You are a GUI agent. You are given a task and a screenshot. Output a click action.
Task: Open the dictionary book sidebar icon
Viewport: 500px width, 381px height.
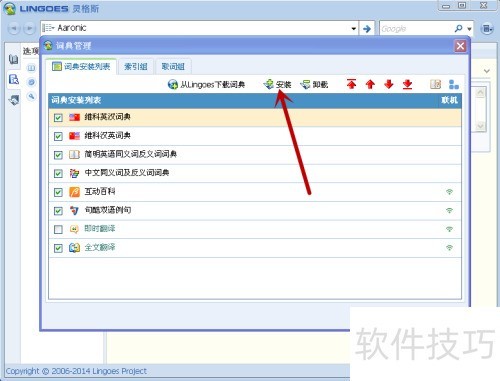tap(14, 60)
